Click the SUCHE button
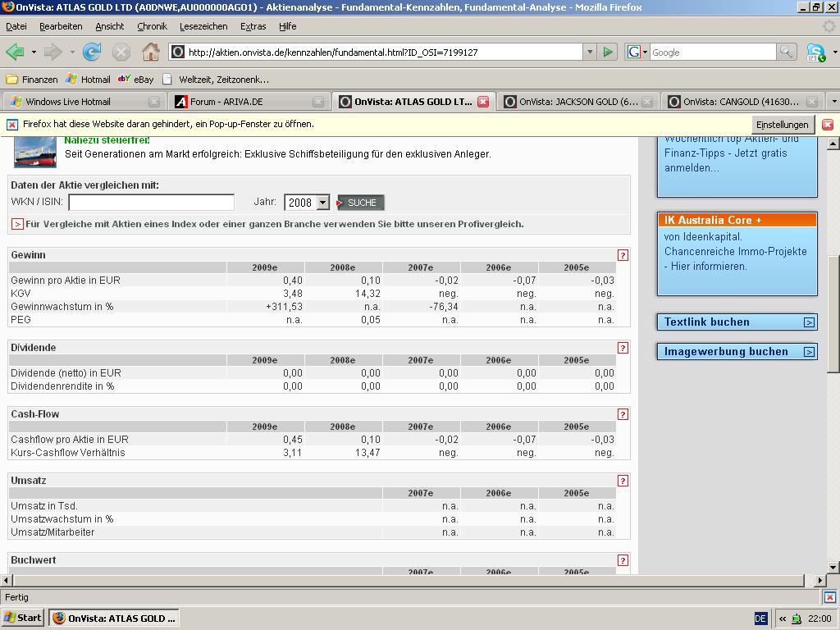Image resolution: width=840 pixels, height=630 pixels. tap(361, 203)
